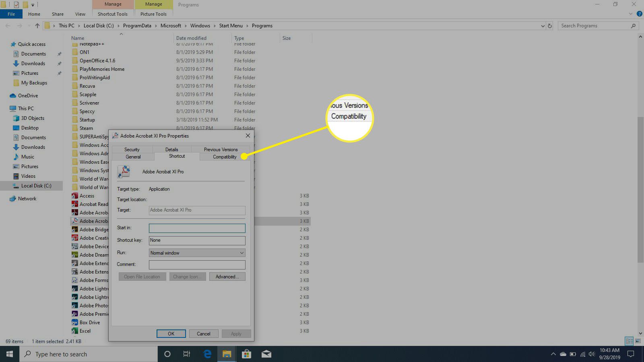Switch to Large icons view in status bar
644x362 pixels.
click(x=638, y=341)
